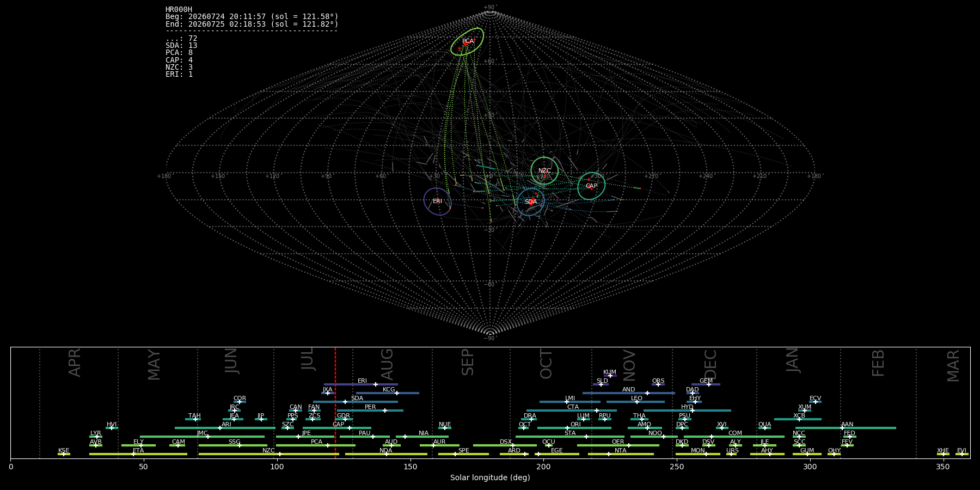Click the FEB month label

(878, 363)
